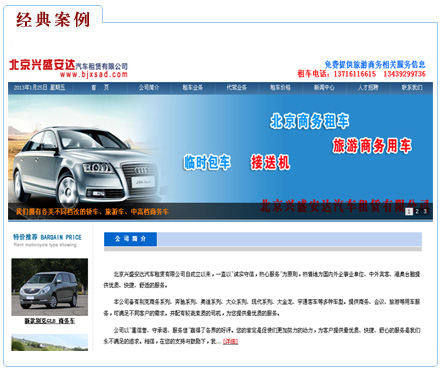Select 联系我们 contact menu item
The width and height of the screenshot is (442, 371).
click(412, 88)
